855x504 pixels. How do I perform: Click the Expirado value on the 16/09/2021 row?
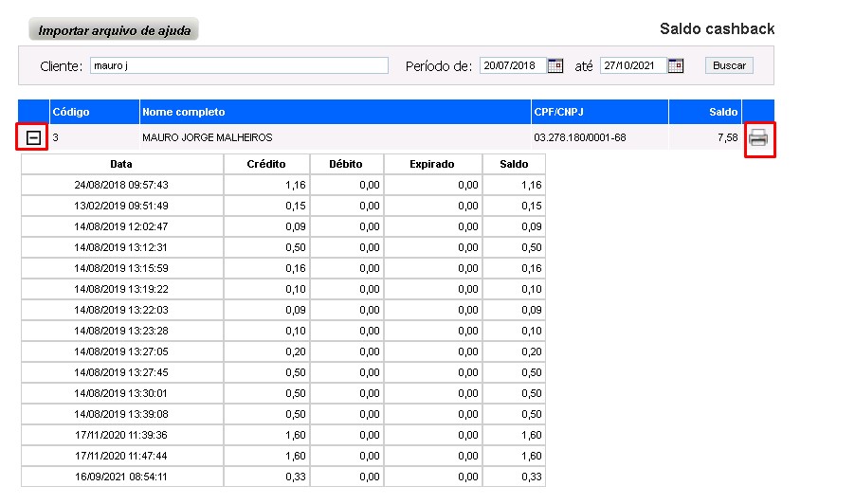click(x=468, y=477)
